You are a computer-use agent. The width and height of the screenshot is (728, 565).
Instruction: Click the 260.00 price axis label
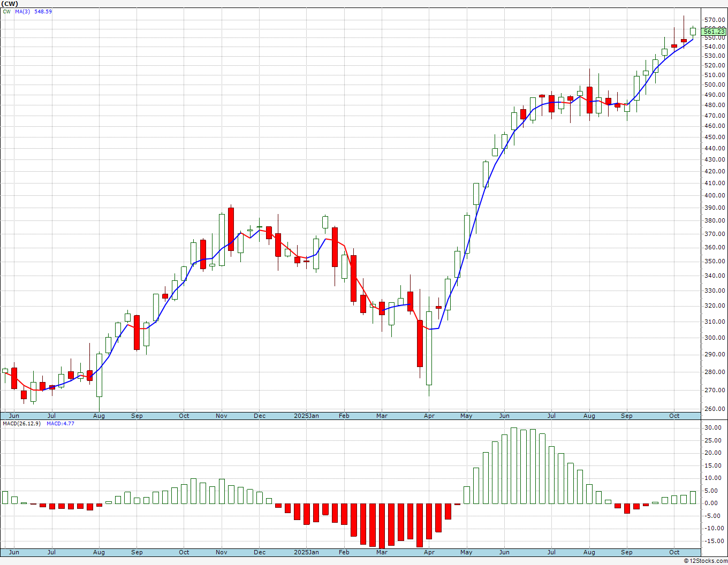point(715,409)
